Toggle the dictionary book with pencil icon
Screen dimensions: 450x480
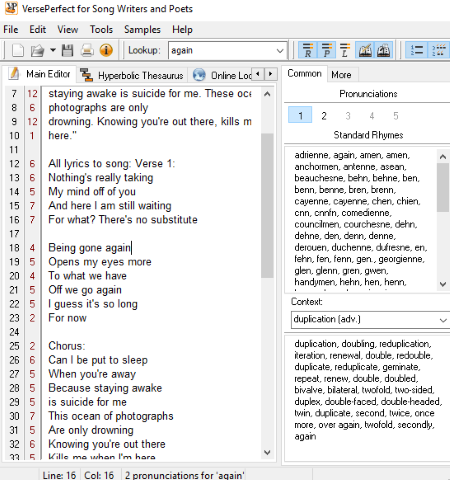365,51
